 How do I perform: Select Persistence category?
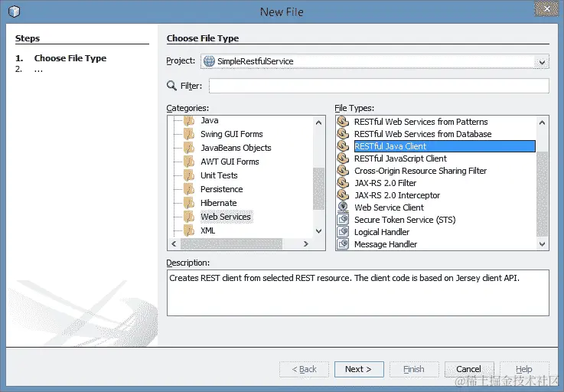point(222,189)
